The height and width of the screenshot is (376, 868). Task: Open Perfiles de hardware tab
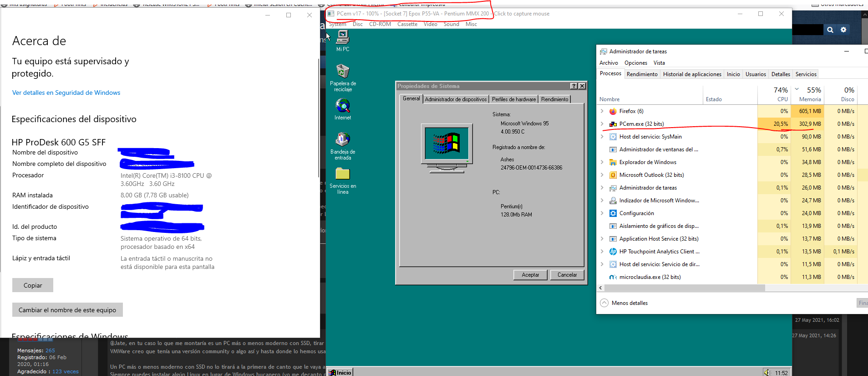pyautogui.click(x=514, y=99)
